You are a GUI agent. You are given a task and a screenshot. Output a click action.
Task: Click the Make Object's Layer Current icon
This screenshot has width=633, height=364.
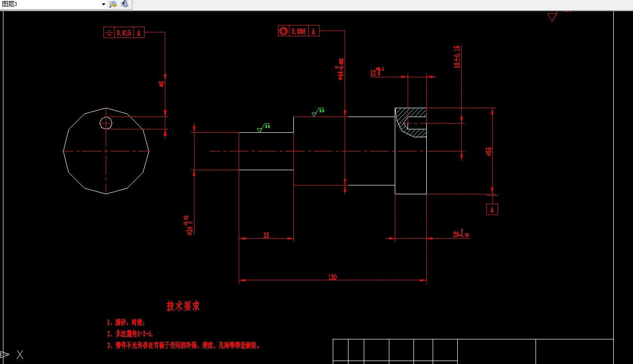(x=113, y=4)
